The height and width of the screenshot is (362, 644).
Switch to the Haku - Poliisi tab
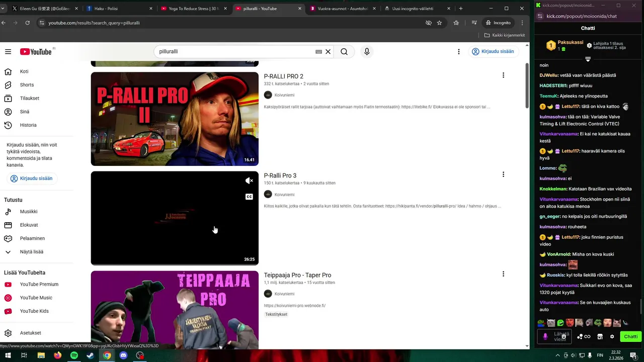coord(119,9)
